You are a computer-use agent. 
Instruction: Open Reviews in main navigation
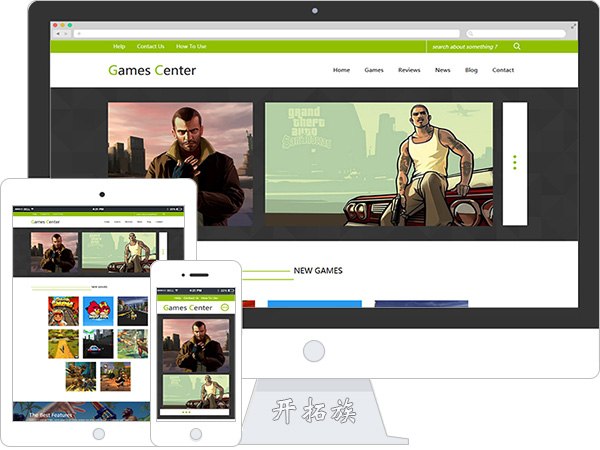pyautogui.click(x=409, y=70)
